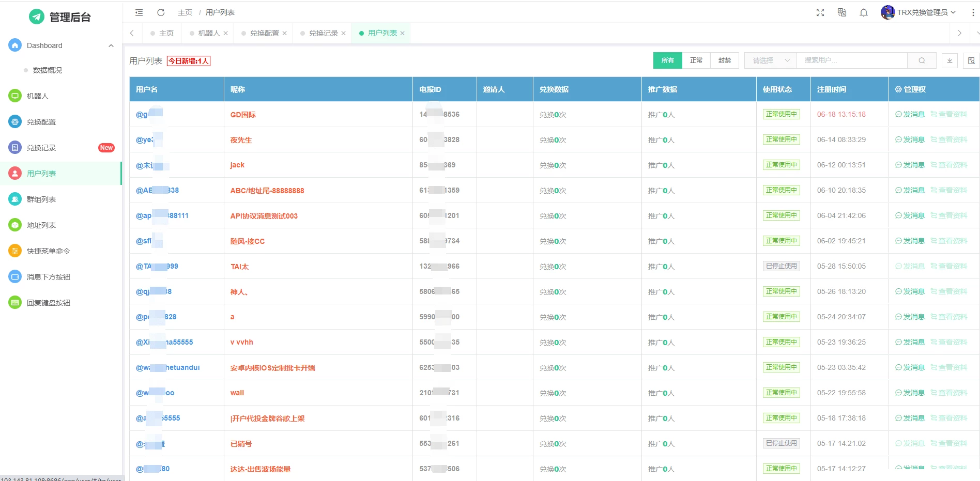The width and height of the screenshot is (980, 481).
Task: Focus the 搜索用户 search field
Action: pos(851,60)
